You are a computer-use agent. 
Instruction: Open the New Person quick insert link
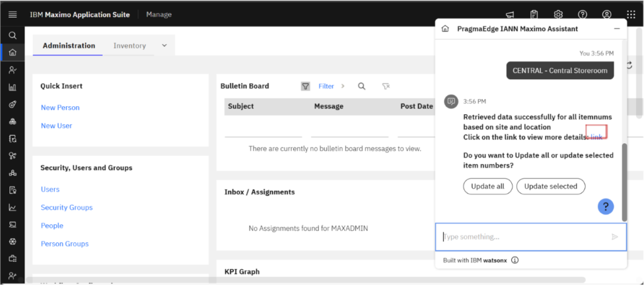click(60, 107)
